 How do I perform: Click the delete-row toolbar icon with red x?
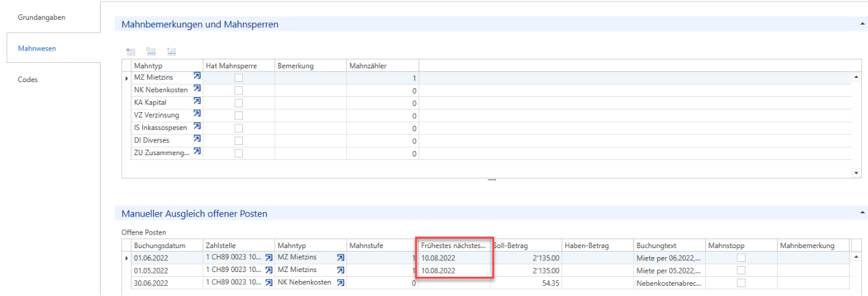(x=172, y=51)
